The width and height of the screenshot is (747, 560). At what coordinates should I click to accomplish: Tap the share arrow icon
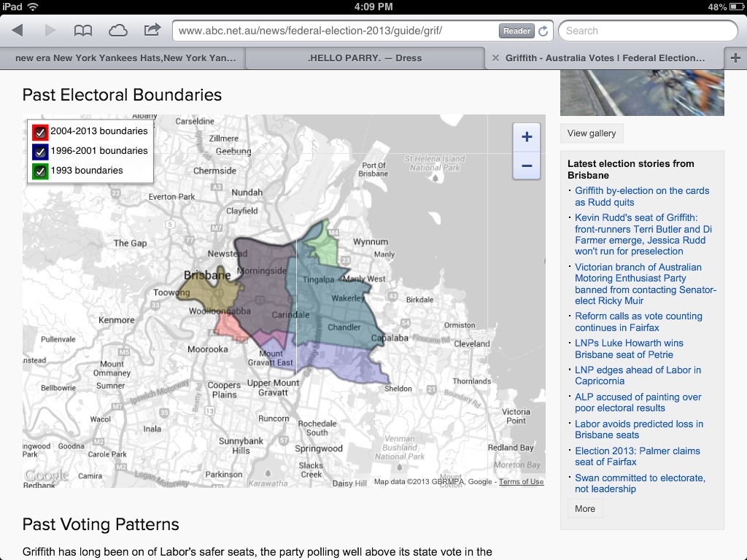[x=152, y=31]
